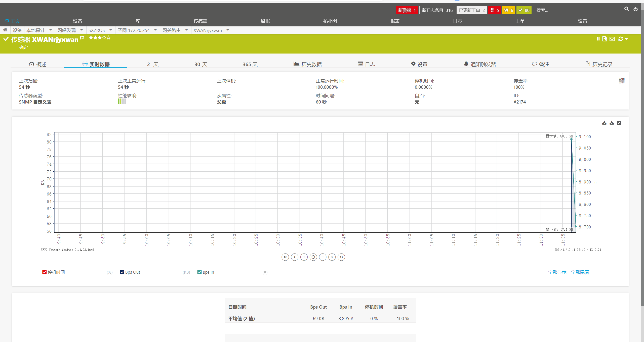
Task: Open the 备注 tab
Action: [540, 64]
